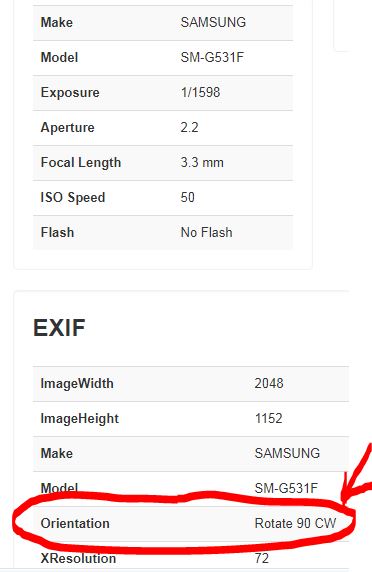Click the SM-G531F model value in top table

tap(212, 58)
